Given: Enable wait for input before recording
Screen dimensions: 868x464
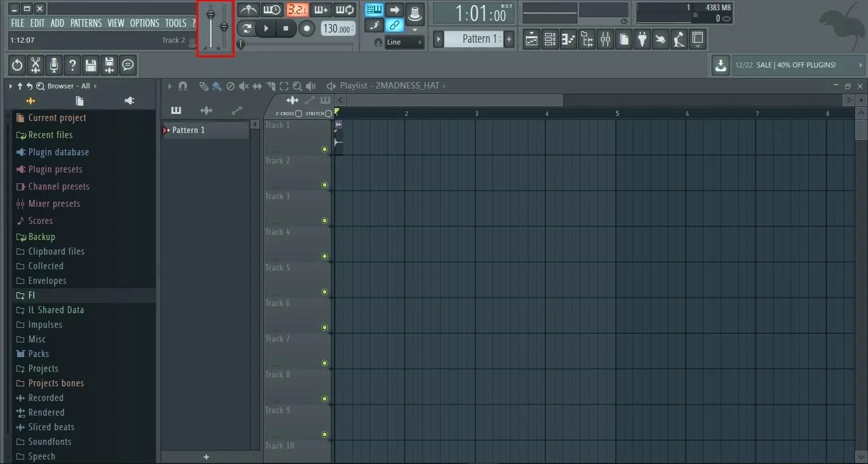Looking at the screenshot, I should tap(272, 10).
